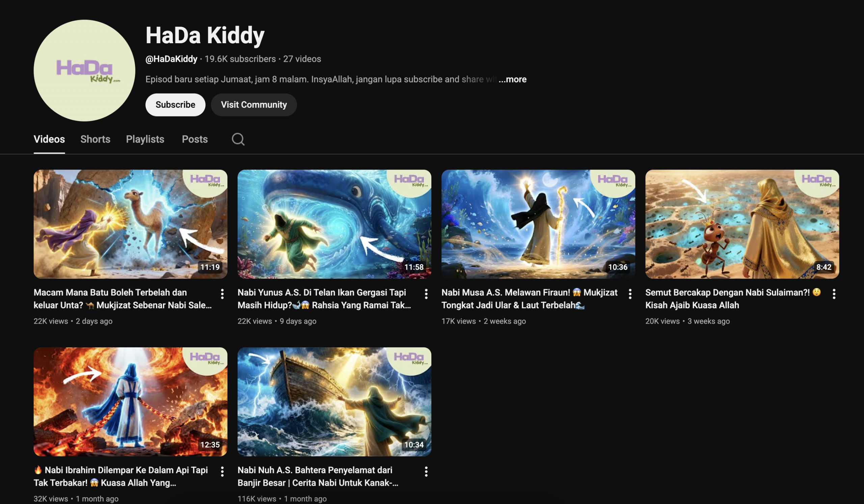The height and width of the screenshot is (504, 864).
Task: Click the title Semut Bercakap Dengan Nabi Sulaiman
Action: (728, 292)
